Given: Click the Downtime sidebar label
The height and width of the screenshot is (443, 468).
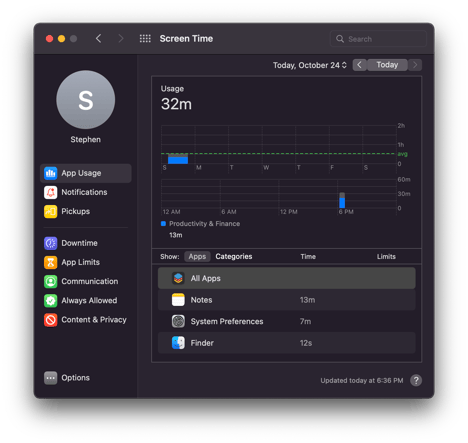Looking at the screenshot, I should (79, 243).
